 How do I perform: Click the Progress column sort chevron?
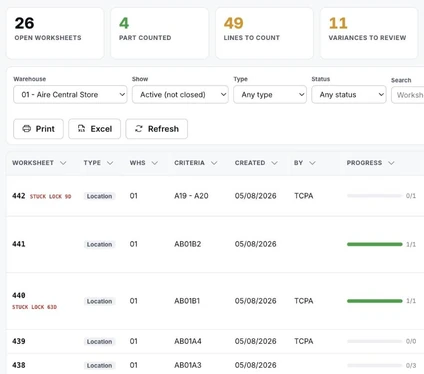click(391, 163)
